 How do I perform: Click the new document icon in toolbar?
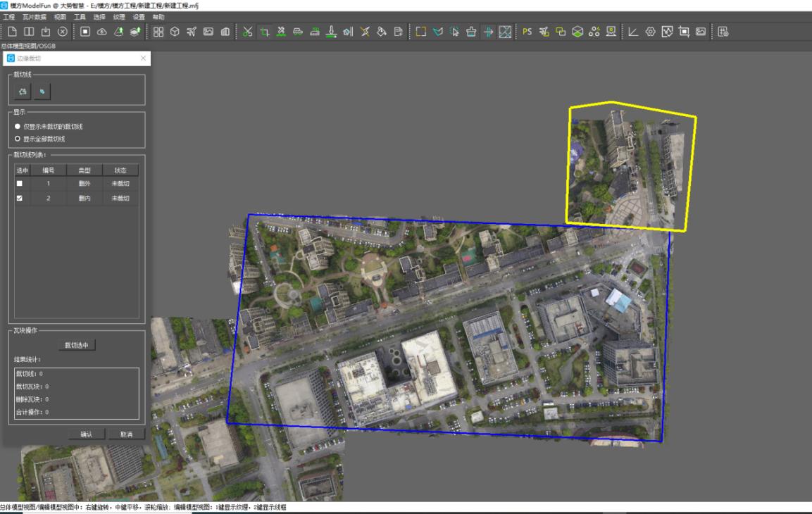pos(12,32)
